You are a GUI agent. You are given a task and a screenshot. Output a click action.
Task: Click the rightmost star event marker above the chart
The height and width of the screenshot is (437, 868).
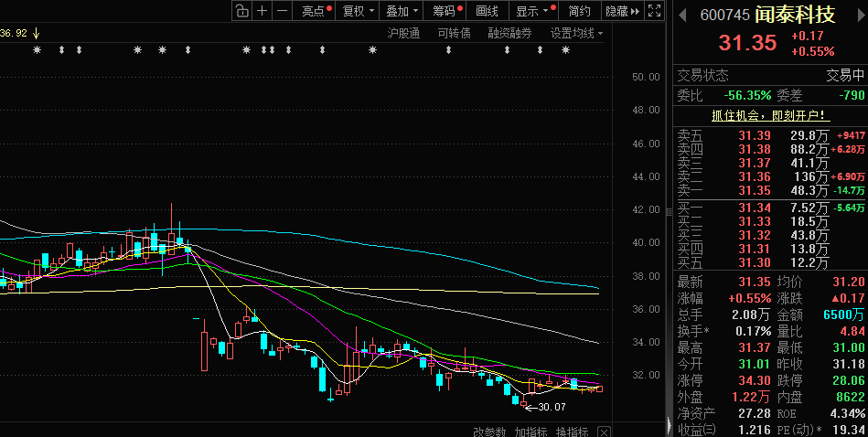click(565, 50)
